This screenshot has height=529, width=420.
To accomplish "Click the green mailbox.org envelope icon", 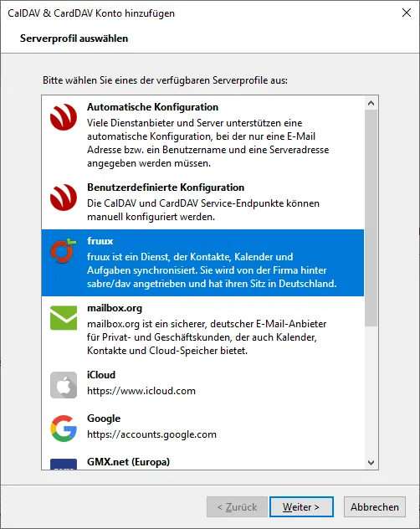I will click(64, 317).
